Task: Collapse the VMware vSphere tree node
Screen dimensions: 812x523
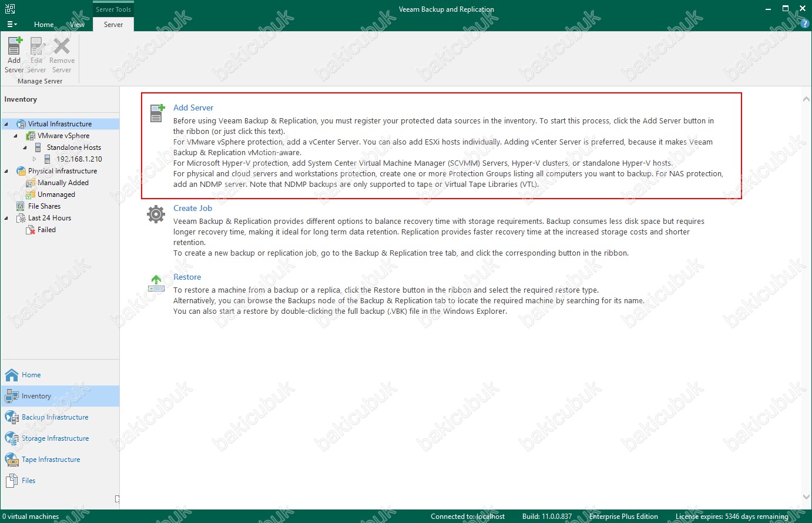Action: click(x=16, y=136)
